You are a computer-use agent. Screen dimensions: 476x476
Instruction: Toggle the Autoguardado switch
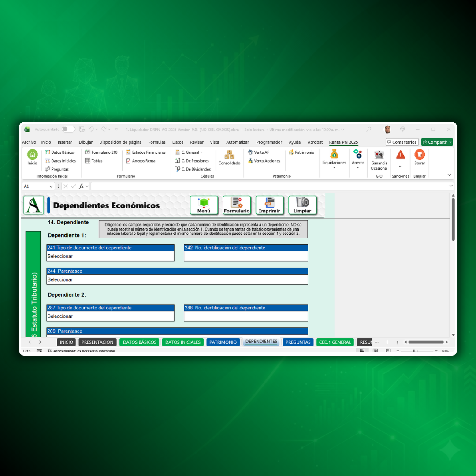pyautogui.click(x=68, y=130)
